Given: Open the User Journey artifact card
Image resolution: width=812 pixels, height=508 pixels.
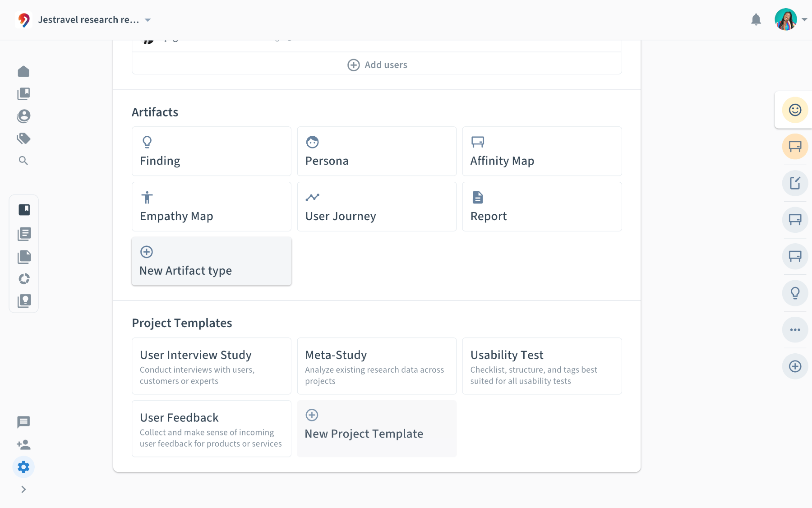Looking at the screenshot, I should 377,207.
